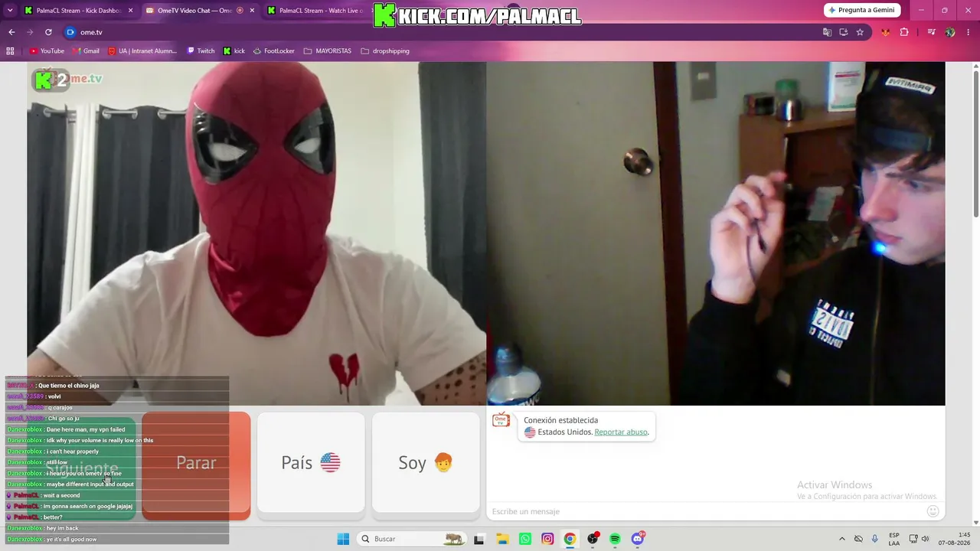The width and height of the screenshot is (980, 551).
Task: Open the FootLocker bookmark
Action: click(273, 51)
